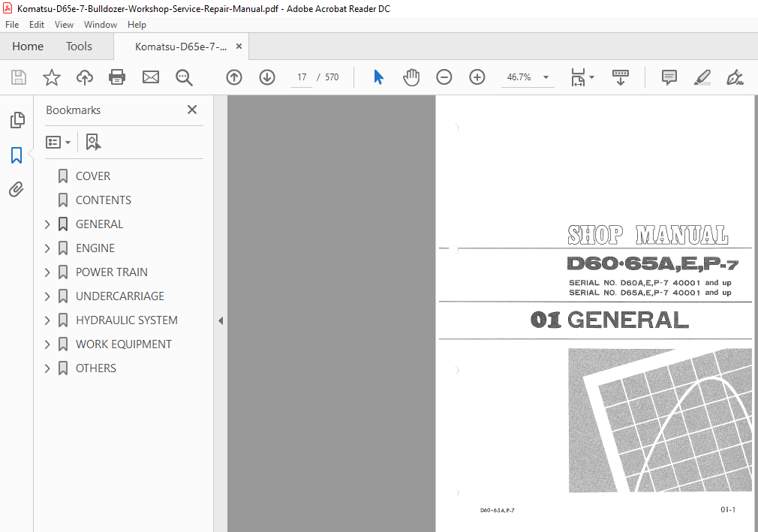
Task: Click the read mode scrolling icon
Action: (621, 77)
